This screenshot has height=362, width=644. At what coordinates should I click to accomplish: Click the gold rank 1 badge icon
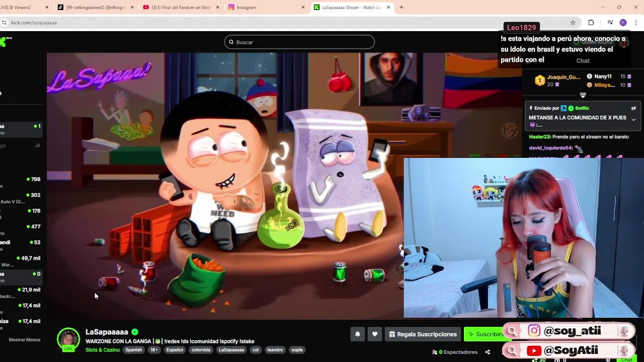point(539,80)
